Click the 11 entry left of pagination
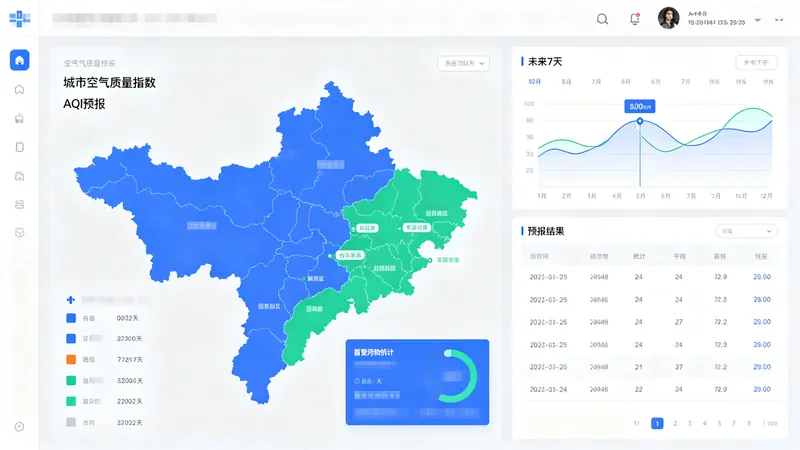 (637, 423)
